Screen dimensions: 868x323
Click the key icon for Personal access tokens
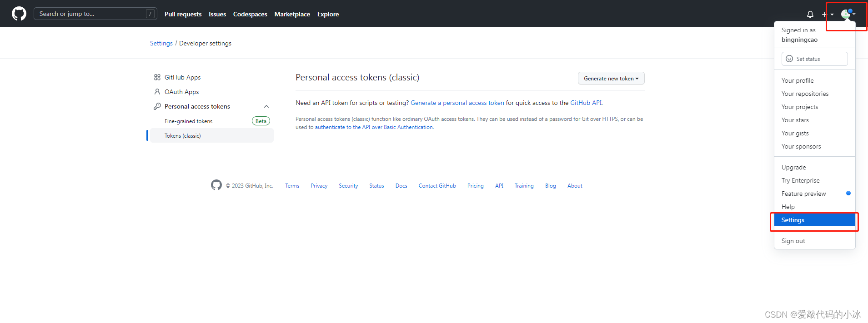(x=157, y=106)
